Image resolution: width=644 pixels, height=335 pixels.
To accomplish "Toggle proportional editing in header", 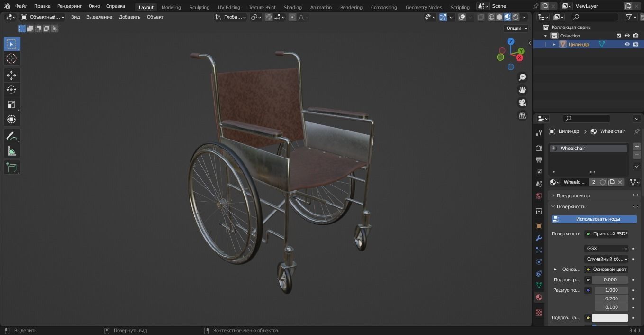I will pyautogui.click(x=292, y=17).
